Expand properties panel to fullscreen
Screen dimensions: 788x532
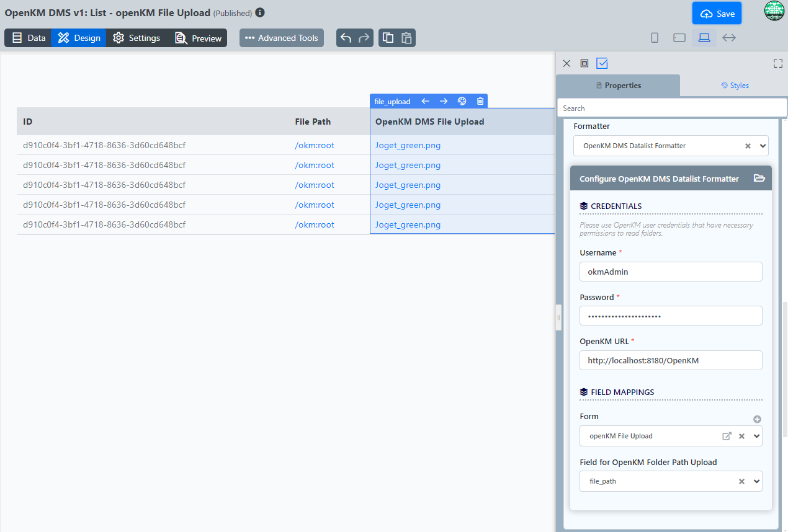pyautogui.click(x=777, y=63)
